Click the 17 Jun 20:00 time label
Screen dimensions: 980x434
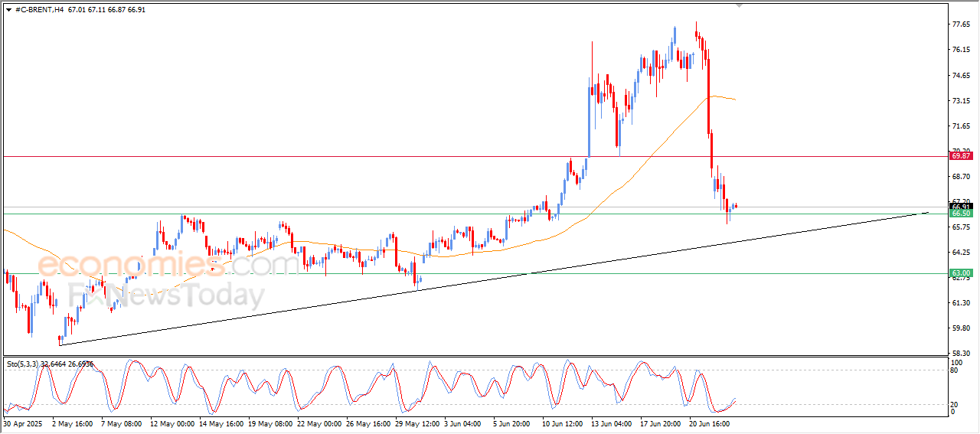pos(662,423)
